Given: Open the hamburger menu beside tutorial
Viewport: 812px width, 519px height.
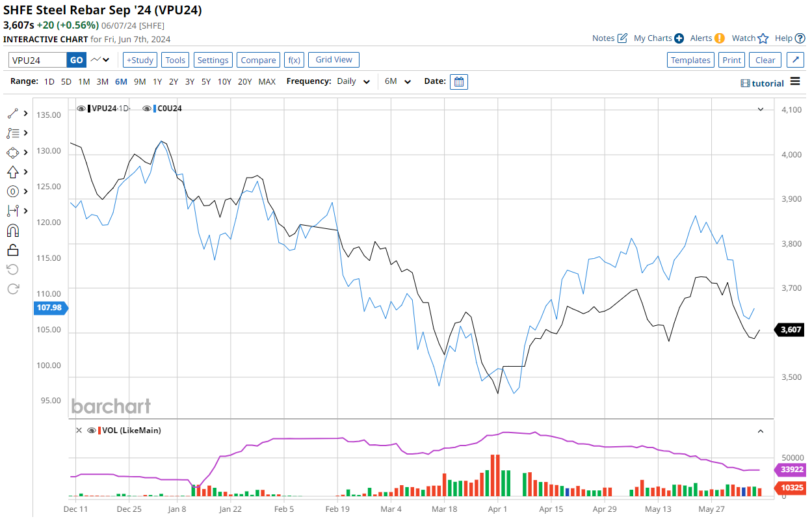Looking at the screenshot, I should 795,82.
